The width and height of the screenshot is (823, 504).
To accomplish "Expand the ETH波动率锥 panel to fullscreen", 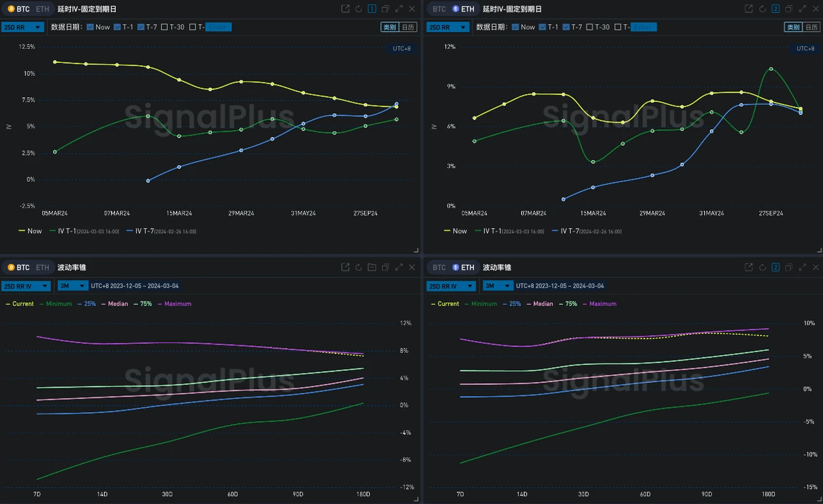I will 802,267.
